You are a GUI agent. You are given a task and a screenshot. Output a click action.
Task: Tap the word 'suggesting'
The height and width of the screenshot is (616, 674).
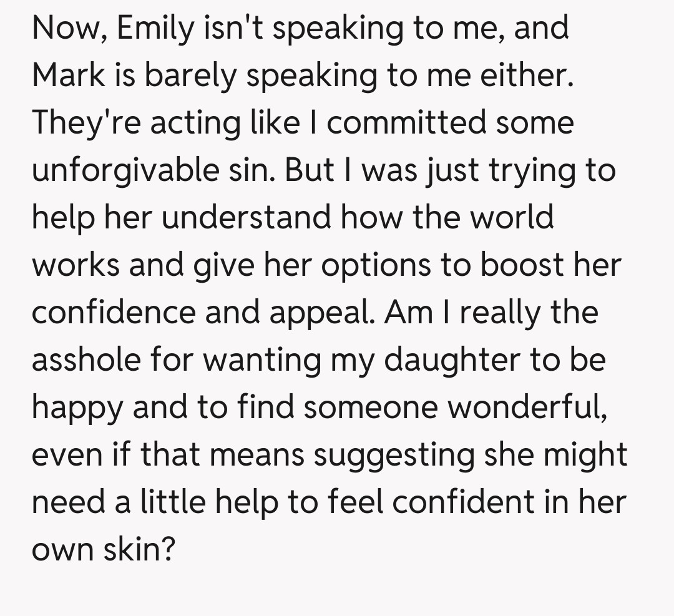point(394,454)
